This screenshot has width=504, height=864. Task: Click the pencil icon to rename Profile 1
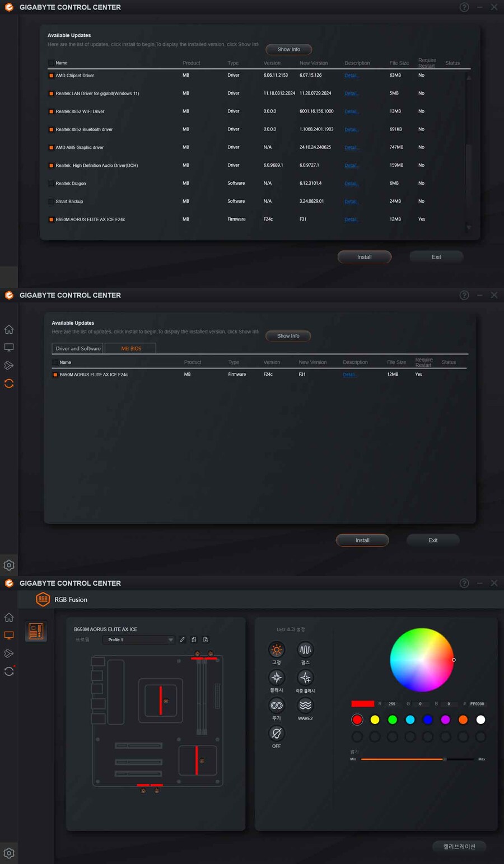(182, 639)
